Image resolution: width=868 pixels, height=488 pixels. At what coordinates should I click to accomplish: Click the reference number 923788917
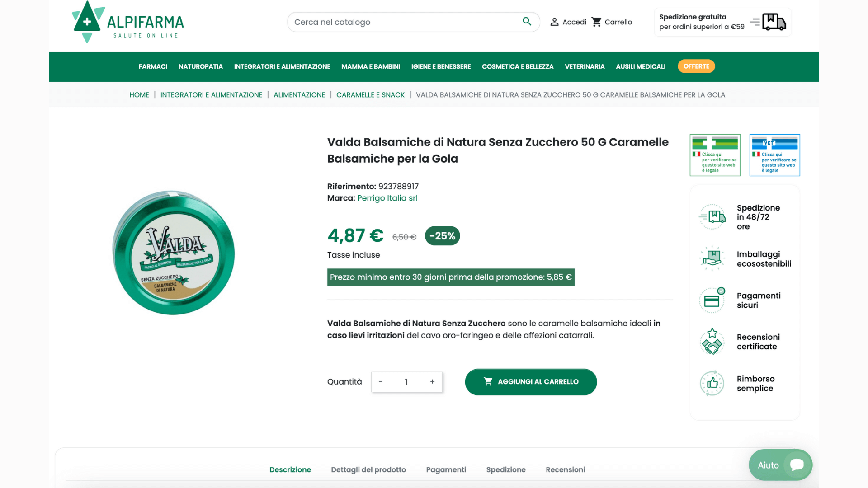point(398,186)
